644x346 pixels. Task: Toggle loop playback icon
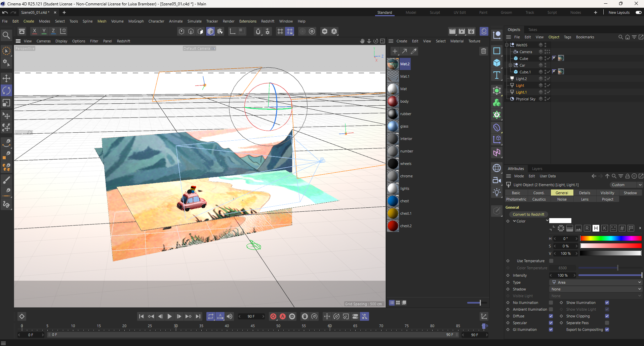[x=211, y=316]
